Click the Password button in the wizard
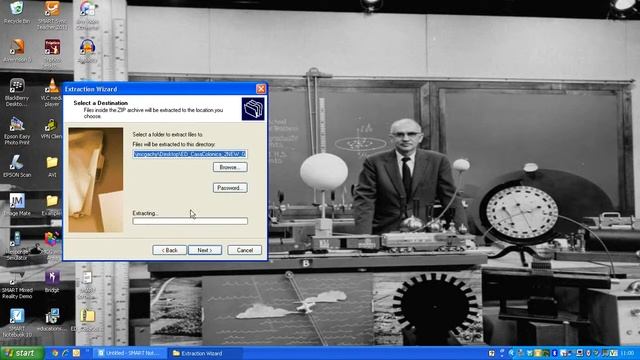 pyautogui.click(x=230, y=188)
